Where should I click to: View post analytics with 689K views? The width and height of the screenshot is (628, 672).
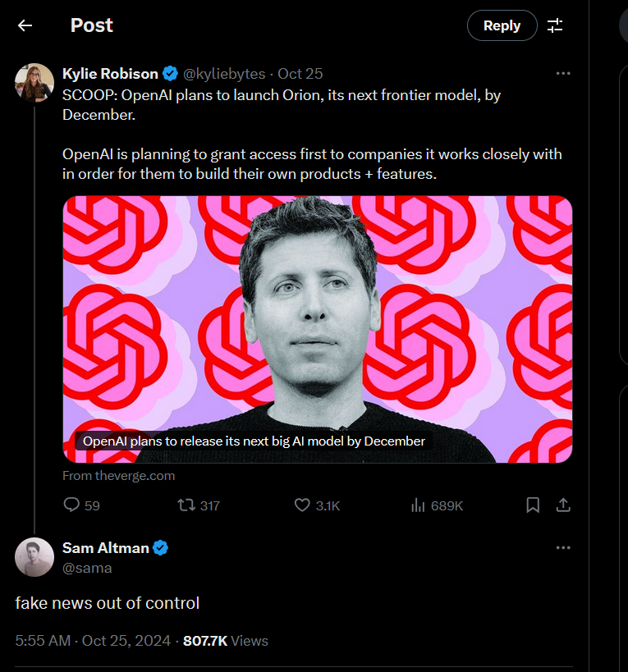pyautogui.click(x=418, y=505)
